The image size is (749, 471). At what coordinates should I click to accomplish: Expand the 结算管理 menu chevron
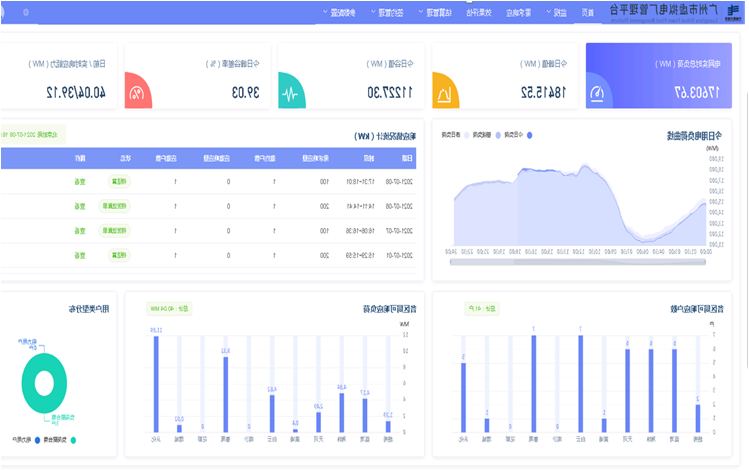(420, 11)
